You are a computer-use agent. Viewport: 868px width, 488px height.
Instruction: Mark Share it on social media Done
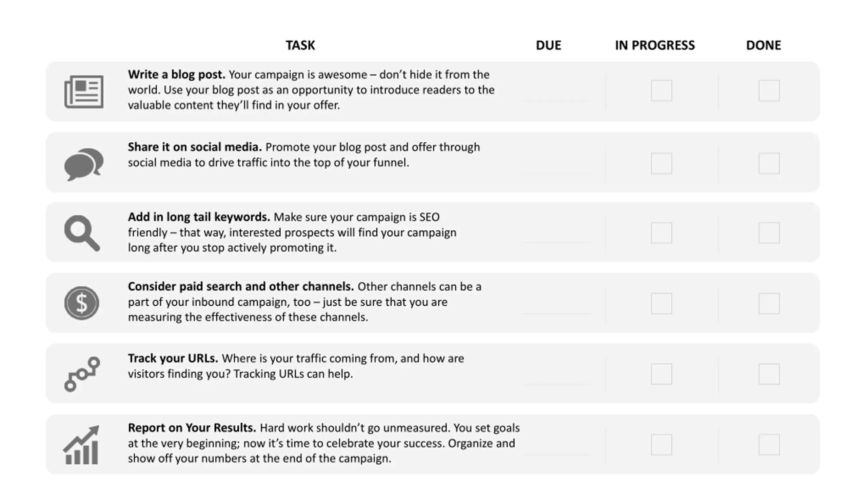769,163
